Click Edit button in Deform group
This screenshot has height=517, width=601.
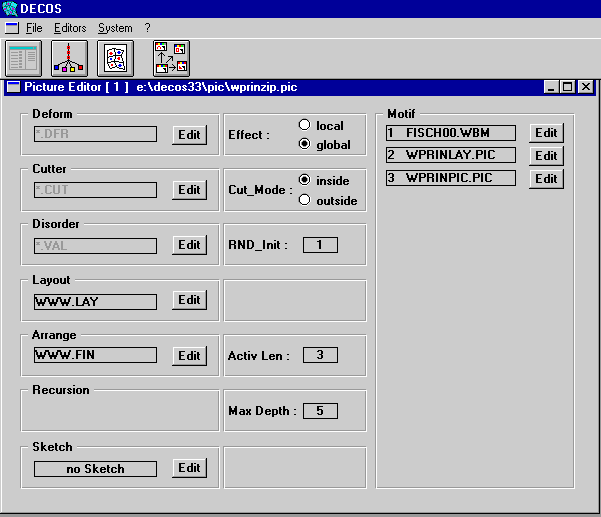[189, 135]
